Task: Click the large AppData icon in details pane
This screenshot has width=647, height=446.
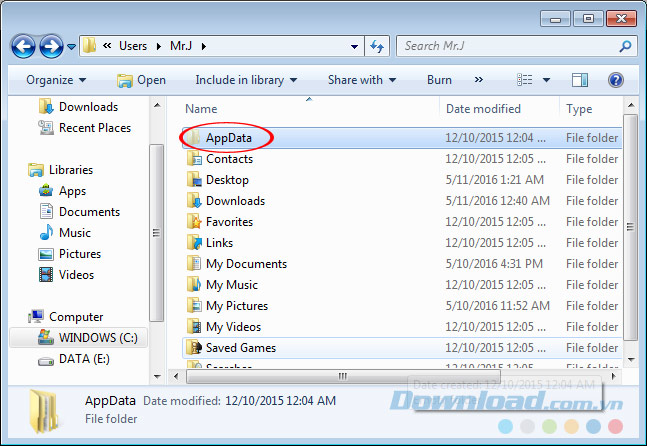Action: coord(46,411)
